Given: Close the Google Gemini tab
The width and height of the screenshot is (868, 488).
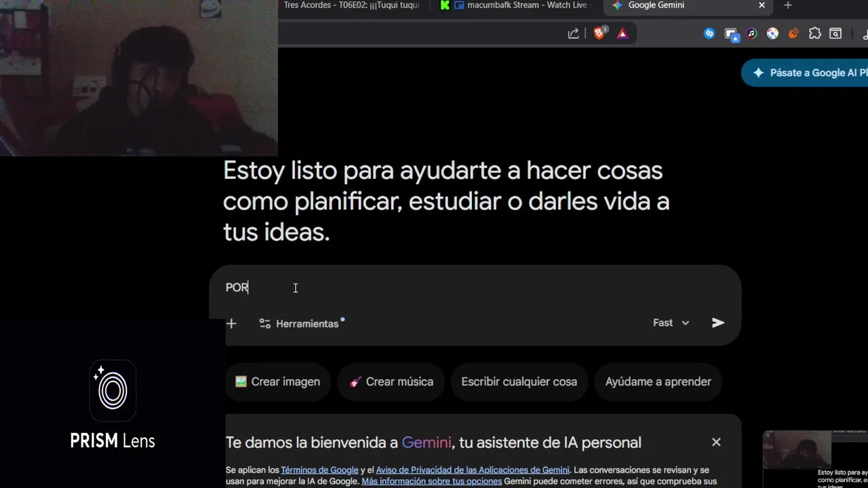Looking at the screenshot, I should tap(762, 5).
